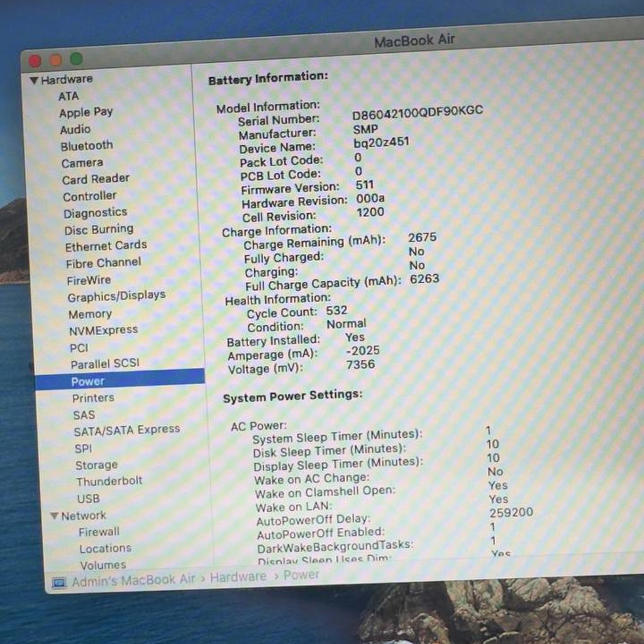644x644 pixels.
Task: Click the cycle count value 532
Action: tap(337, 311)
